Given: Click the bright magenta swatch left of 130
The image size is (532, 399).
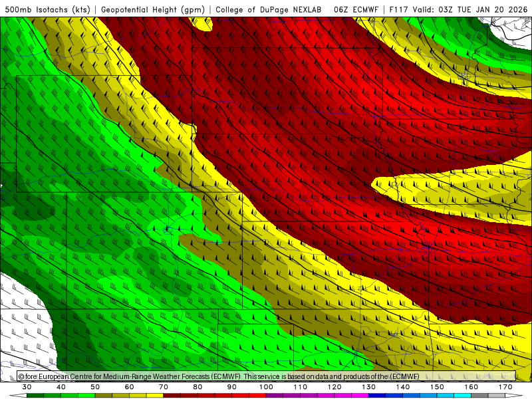Looking at the screenshot, I should (360, 396).
